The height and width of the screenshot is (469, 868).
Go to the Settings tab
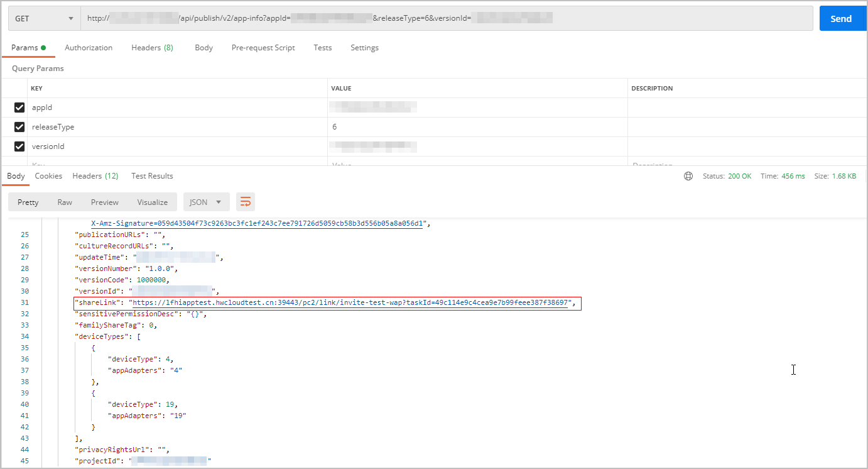point(364,48)
